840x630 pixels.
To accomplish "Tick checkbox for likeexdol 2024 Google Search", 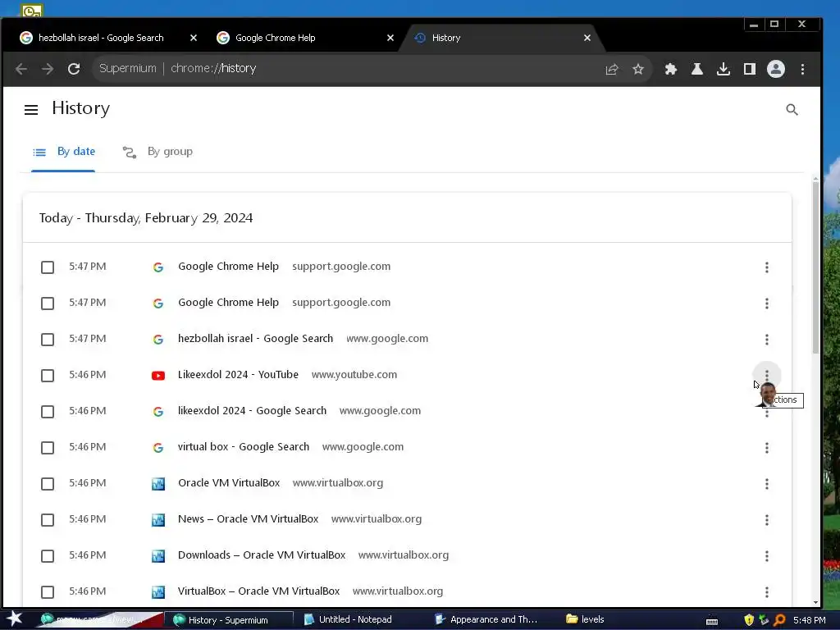I will click(x=48, y=412).
